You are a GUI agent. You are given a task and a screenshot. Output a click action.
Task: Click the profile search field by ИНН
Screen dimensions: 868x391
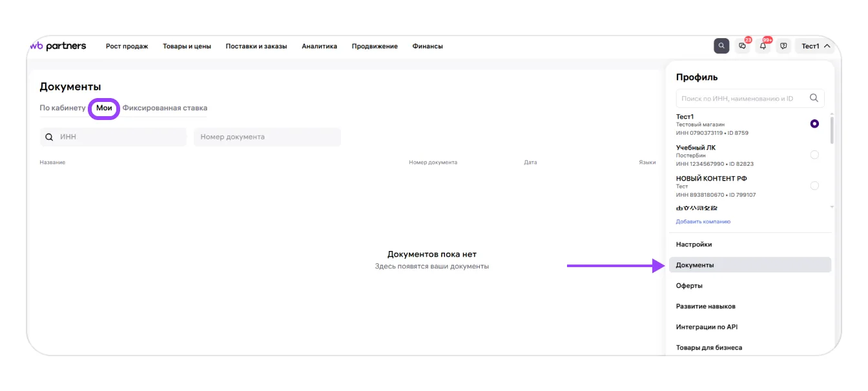click(x=750, y=98)
